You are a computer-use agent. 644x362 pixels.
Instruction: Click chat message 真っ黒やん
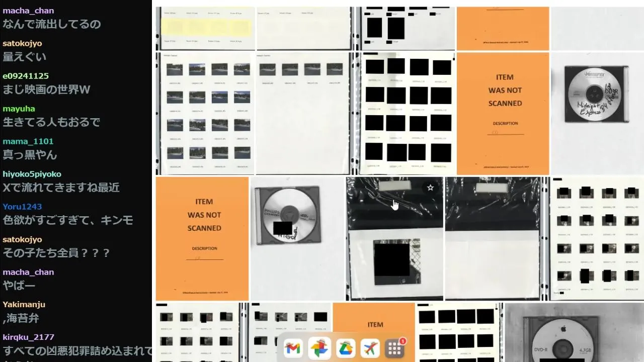30,155
